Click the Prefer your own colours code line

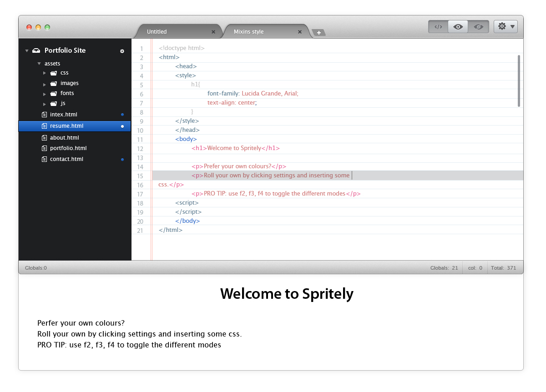click(x=239, y=166)
